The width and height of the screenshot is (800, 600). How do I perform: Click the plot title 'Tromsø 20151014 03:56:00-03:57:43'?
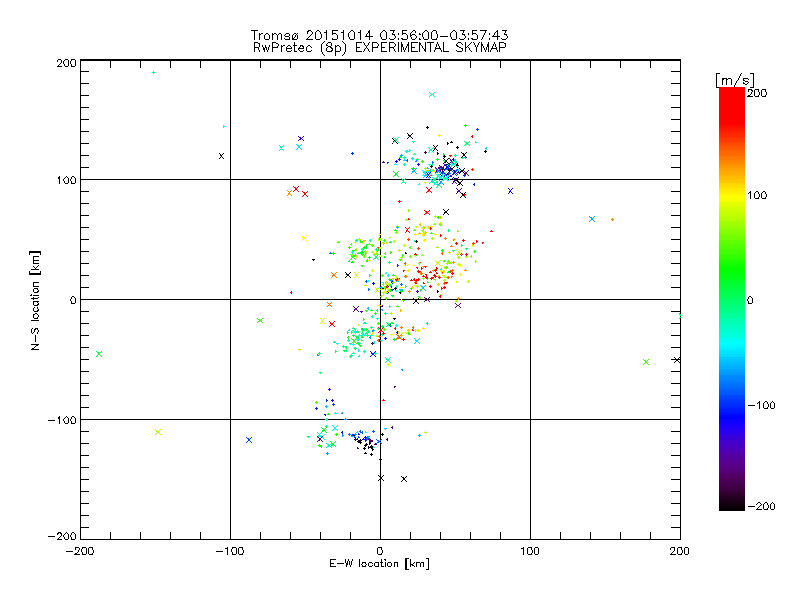(x=379, y=35)
